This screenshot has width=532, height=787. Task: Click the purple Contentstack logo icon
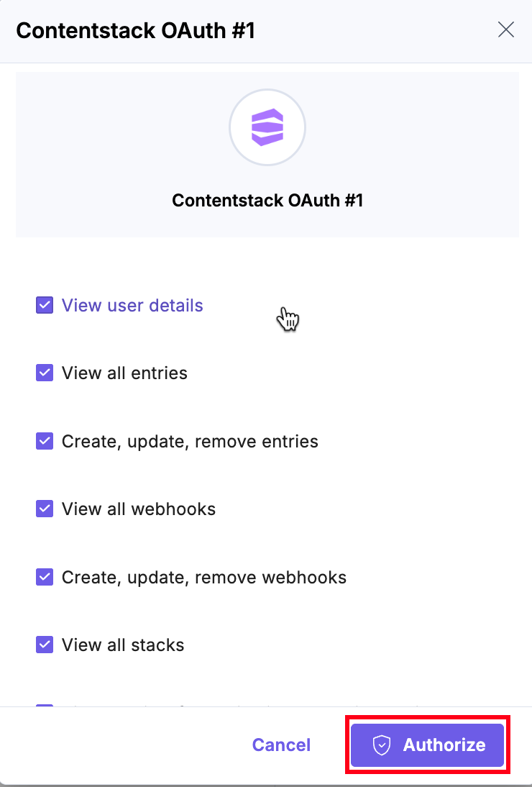coord(267,127)
